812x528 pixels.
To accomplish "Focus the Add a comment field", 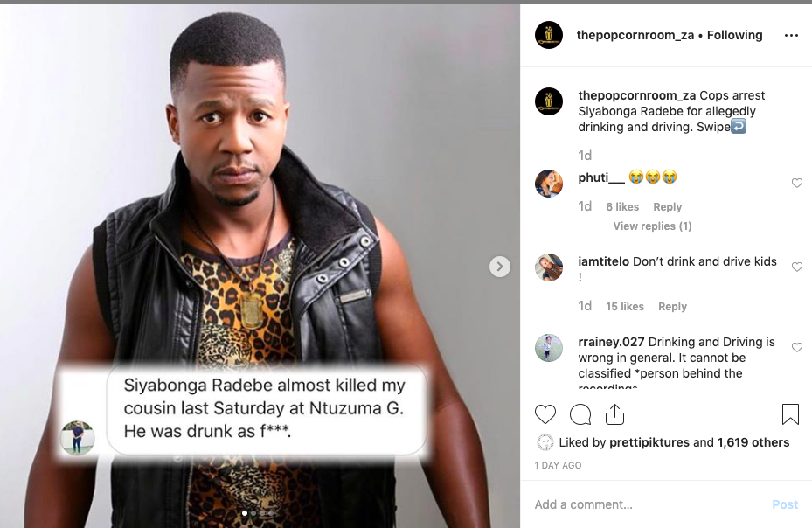I will [x=647, y=504].
